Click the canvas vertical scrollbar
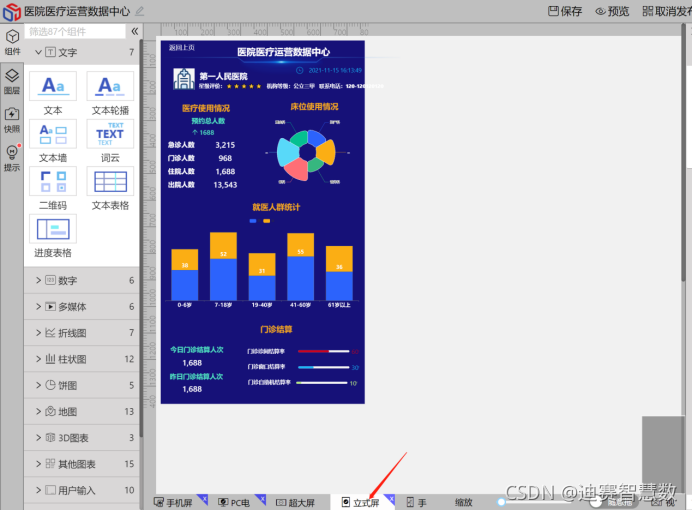Screen dimensions: 693x511 tap(683, 153)
